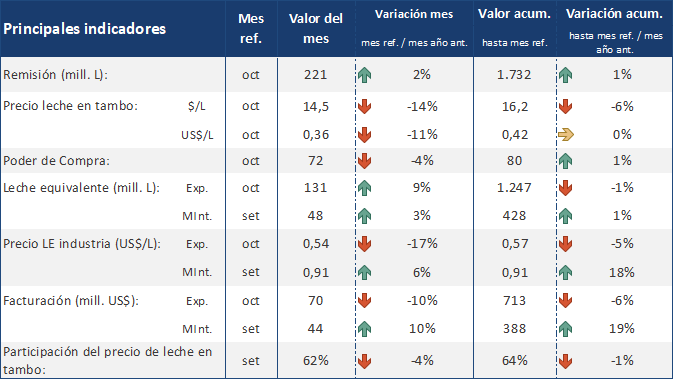Select the Valor del mes column header
Screen dimensions: 674x380
coord(316,28)
